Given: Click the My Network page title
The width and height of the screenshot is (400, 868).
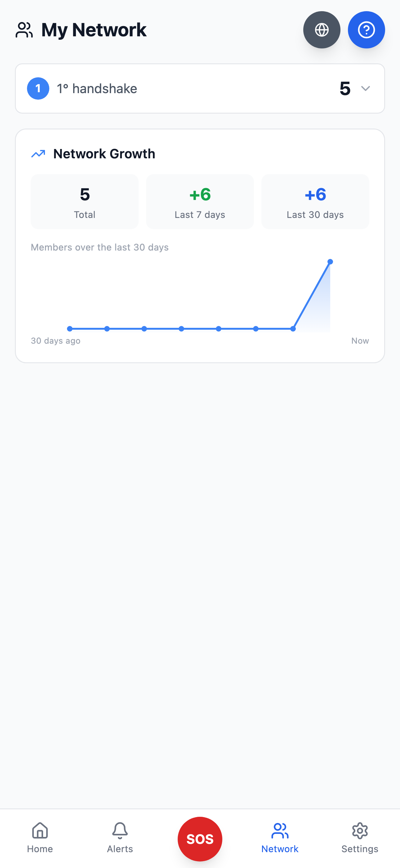Looking at the screenshot, I should pos(94,30).
